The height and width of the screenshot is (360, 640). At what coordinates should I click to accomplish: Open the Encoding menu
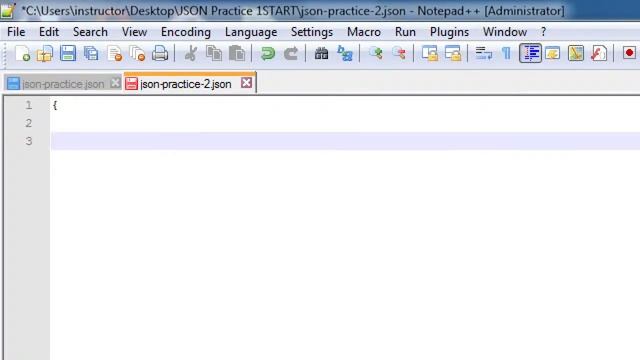[186, 32]
